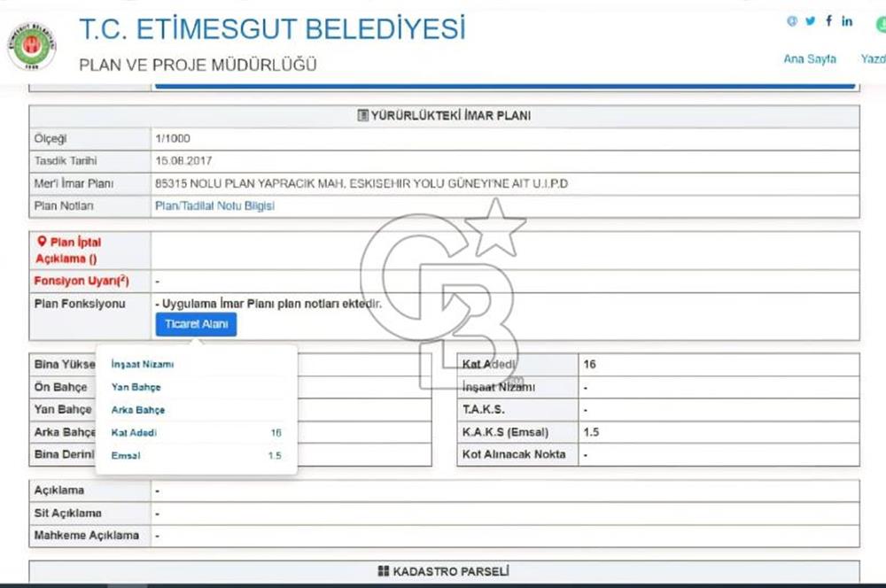Select Yan Bahçe in the popup
Viewport: 886px width, 588px height.
click(x=136, y=387)
